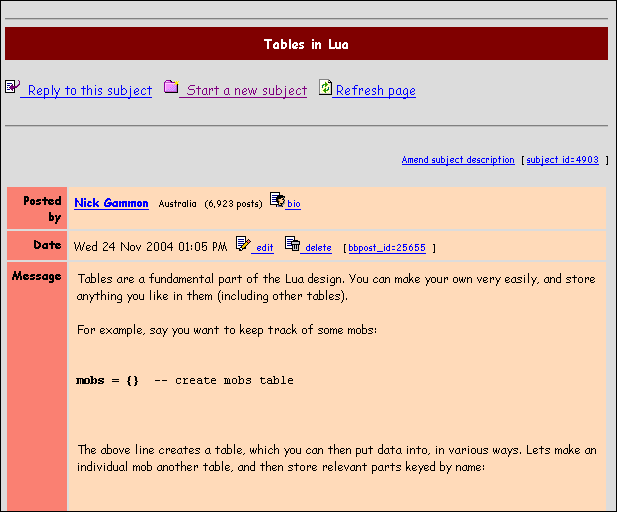Click the code line mobs = {}
This screenshot has height=512, width=617.
(x=107, y=381)
